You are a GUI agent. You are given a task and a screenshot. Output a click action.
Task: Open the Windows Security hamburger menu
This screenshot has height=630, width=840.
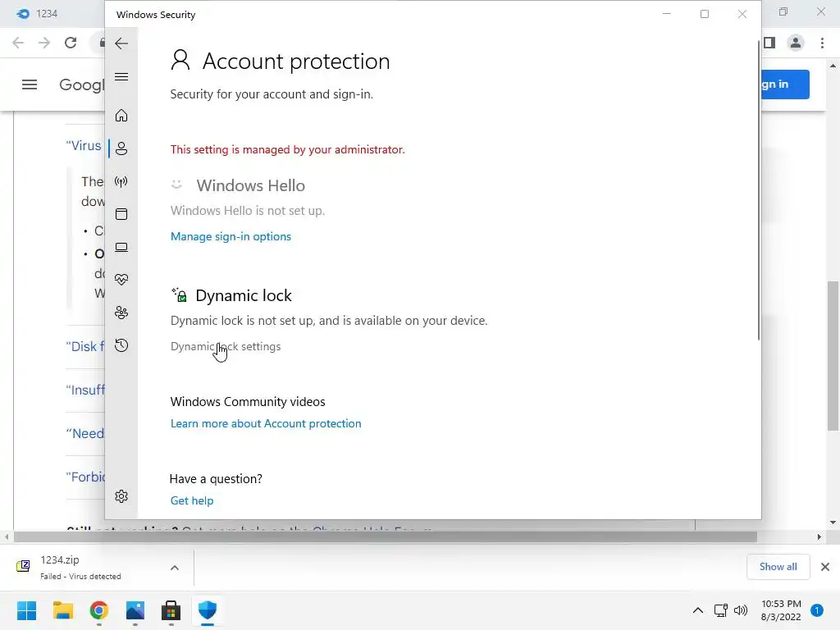(121, 76)
